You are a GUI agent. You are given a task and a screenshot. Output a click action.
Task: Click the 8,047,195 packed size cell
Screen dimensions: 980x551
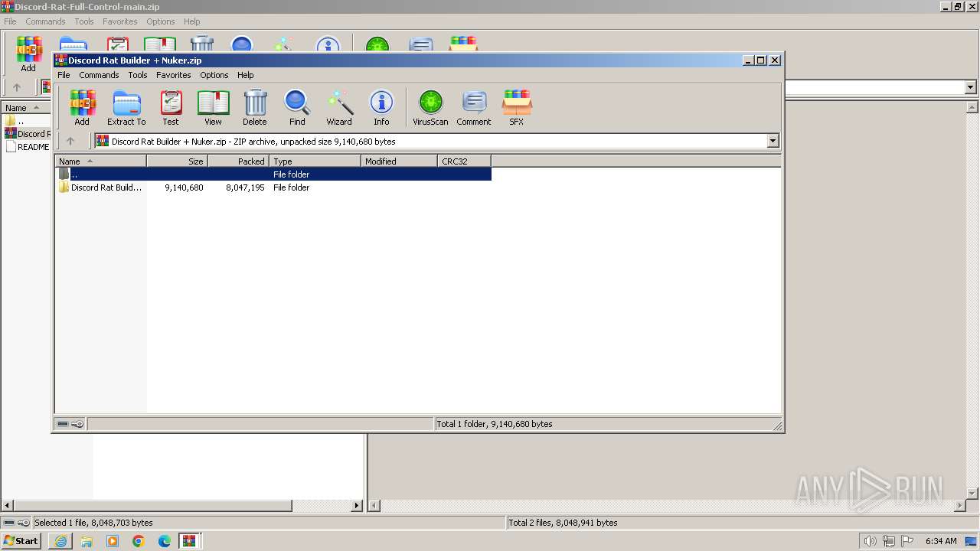pyautogui.click(x=245, y=187)
